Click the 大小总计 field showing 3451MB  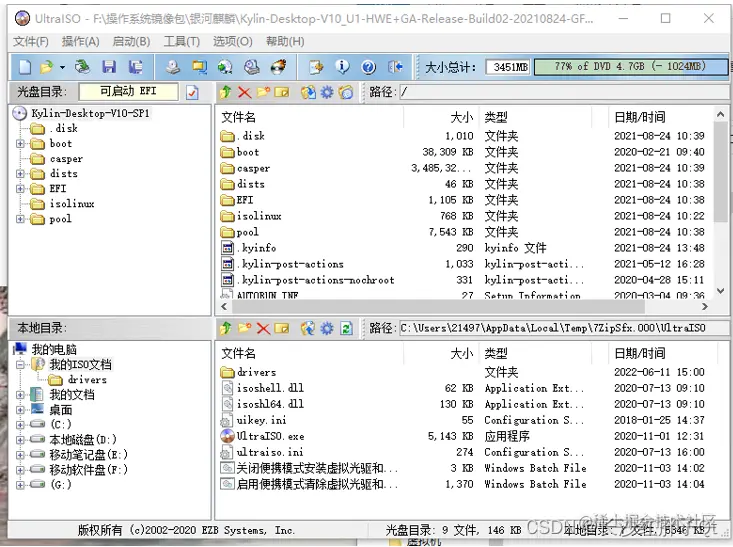point(509,67)
